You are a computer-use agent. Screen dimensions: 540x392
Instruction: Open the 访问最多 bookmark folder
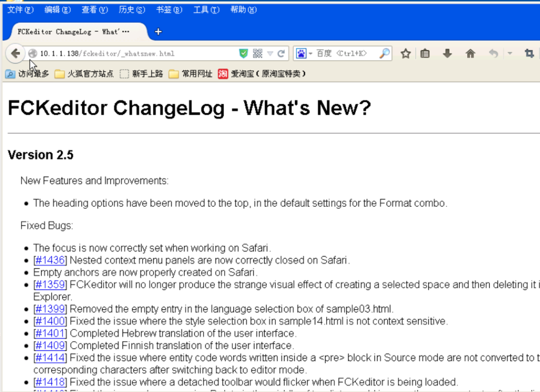27,74
